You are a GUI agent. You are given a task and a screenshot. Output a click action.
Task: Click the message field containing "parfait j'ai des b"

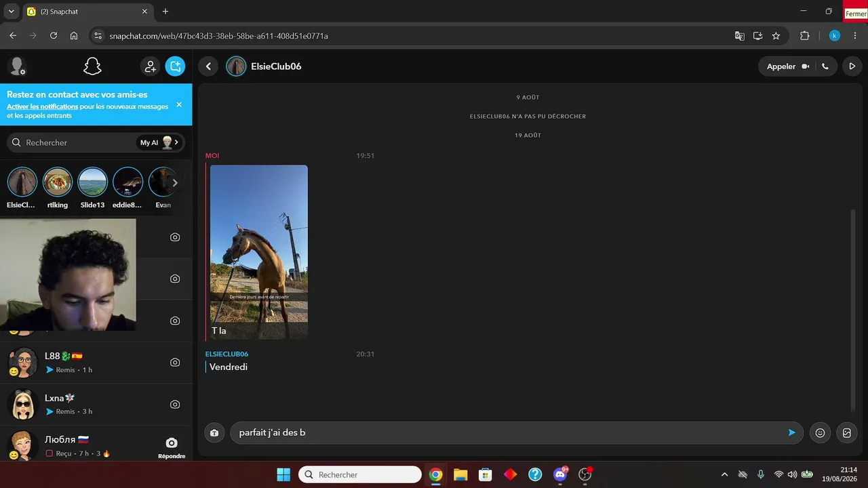pyautogui.click(x=517, y=432)
